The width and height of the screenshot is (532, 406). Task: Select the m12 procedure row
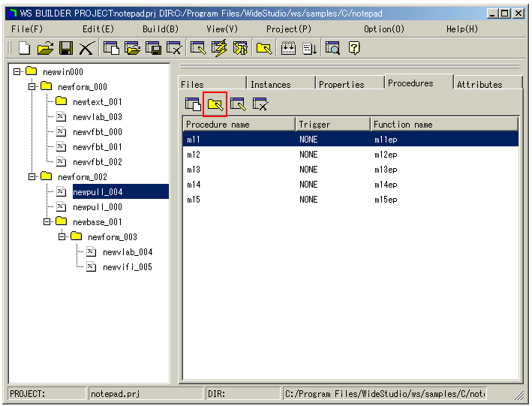point(350,154)
